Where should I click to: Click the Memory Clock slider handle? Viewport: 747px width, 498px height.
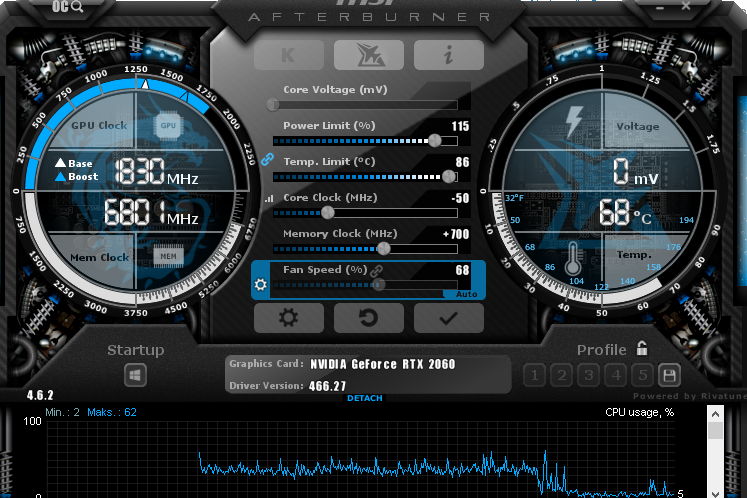[x=384, y=248]
